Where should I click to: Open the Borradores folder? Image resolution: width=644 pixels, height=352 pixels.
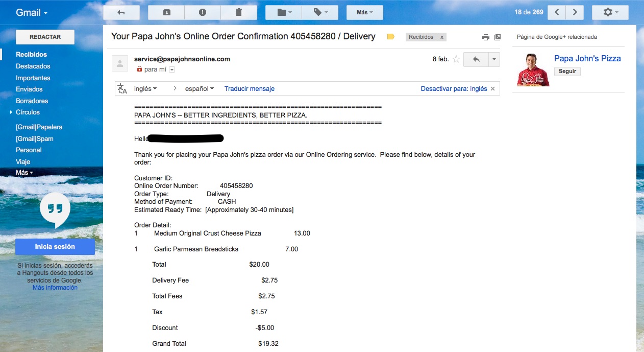tap(32, 101)
